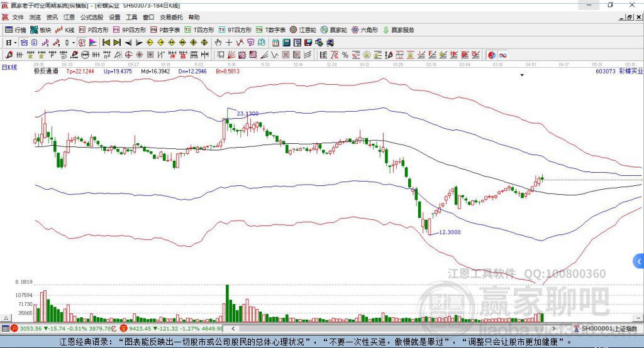Open the 帮助 menu
Image resolution: width=644 pixels, height=348 pixels.
pos(194,17)
